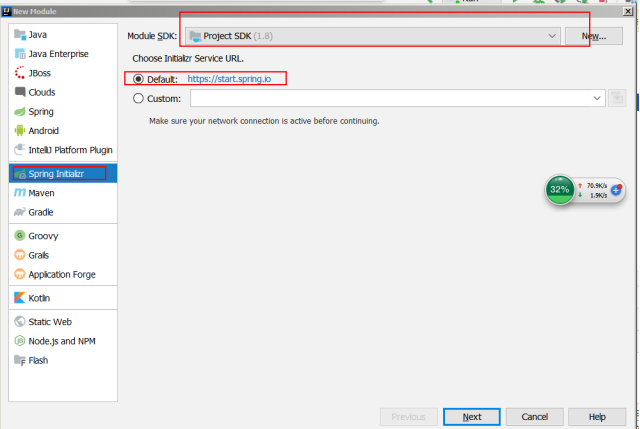Choose the Gradle entry text
This screenshot has height=429, width=640.
pos(41,212)
